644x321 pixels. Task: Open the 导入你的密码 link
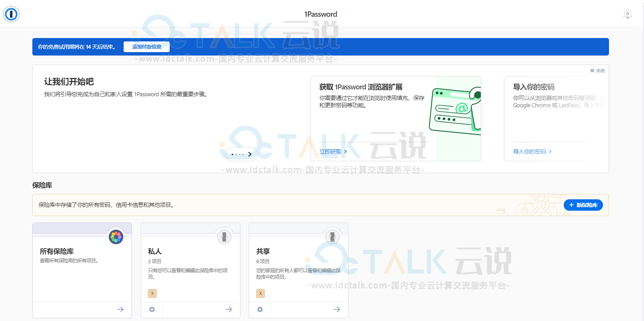coord(532,151)
